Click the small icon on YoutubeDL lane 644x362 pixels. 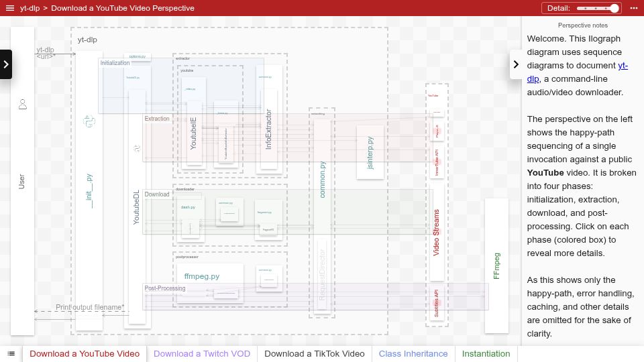[x=137, y=148]
